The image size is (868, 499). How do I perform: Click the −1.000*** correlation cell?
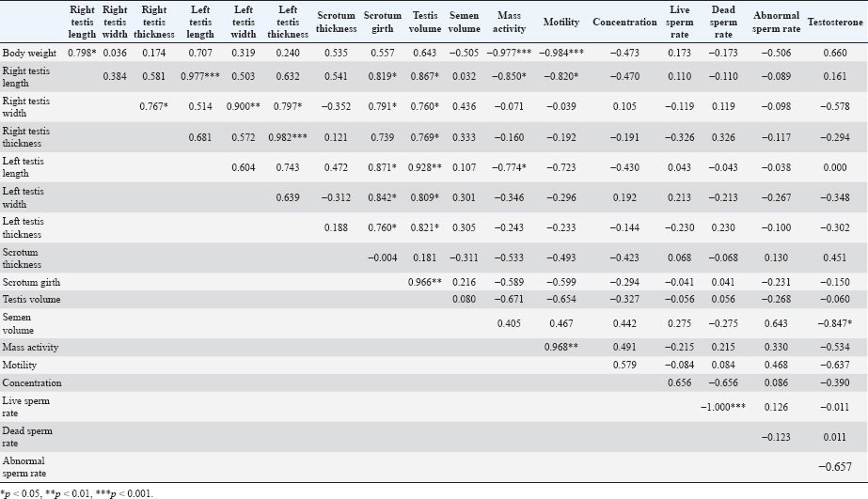(x=723, y=407)
